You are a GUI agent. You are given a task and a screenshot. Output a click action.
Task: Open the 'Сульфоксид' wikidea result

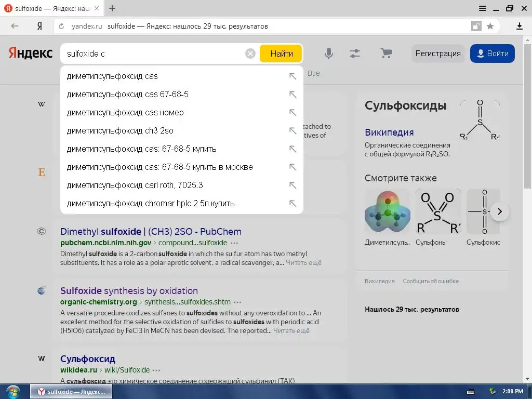point(87,358)
